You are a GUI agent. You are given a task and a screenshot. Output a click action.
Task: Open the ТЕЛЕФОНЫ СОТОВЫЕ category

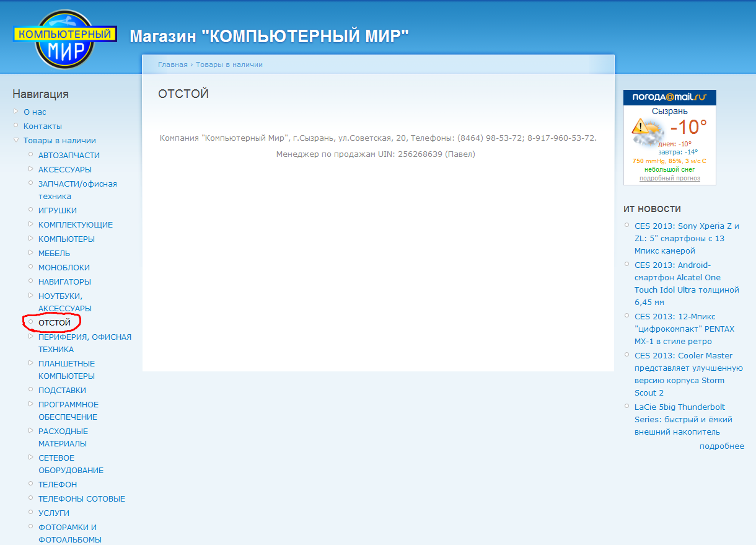tap(82, 499)
